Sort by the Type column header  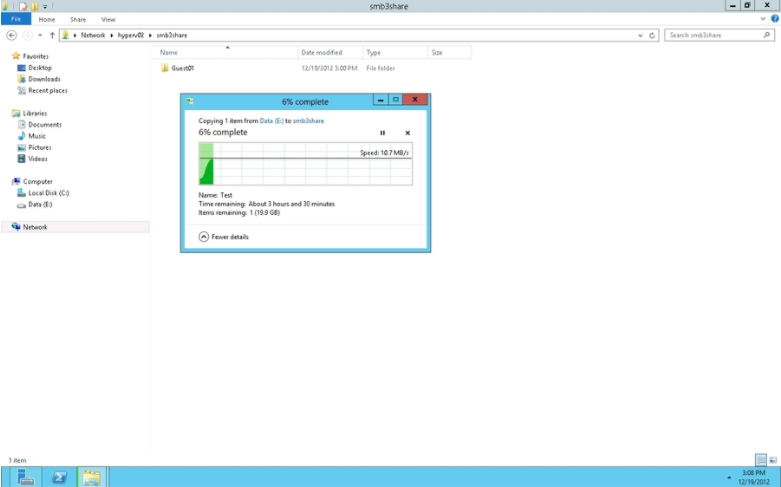pyautogui.click(x=395, y=52)
